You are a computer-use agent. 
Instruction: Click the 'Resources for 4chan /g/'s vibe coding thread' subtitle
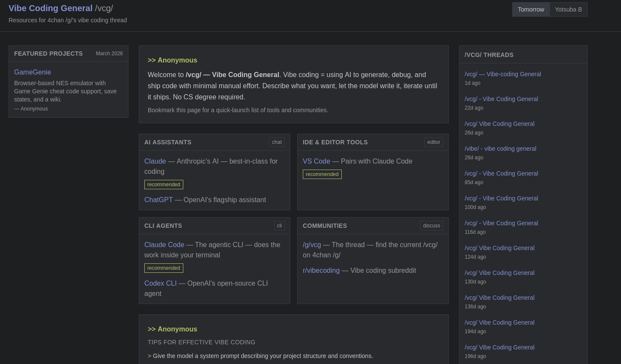68,20
